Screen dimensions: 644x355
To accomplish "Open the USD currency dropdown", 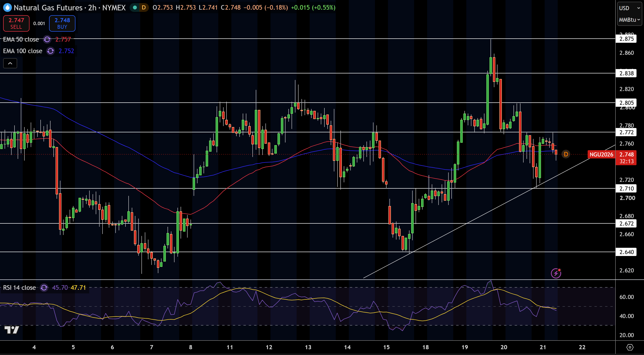I will click(x=629, y=8).
